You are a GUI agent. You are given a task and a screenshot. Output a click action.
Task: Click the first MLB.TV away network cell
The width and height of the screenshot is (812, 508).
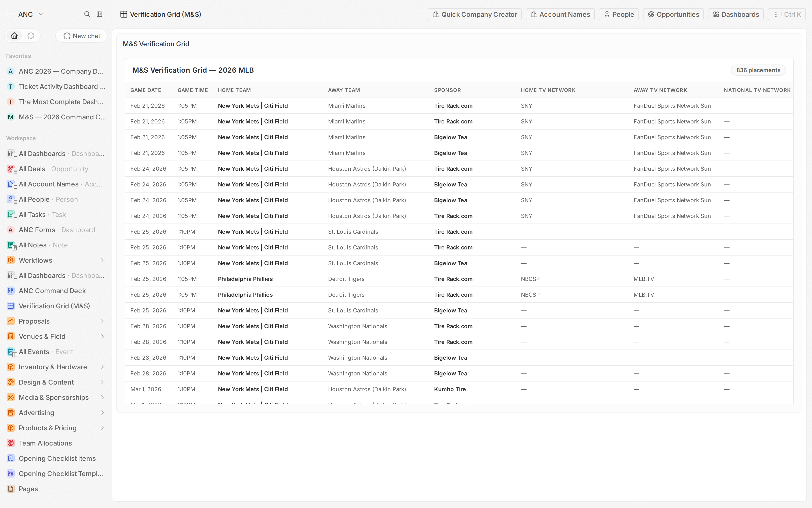(x=644, y=279)
